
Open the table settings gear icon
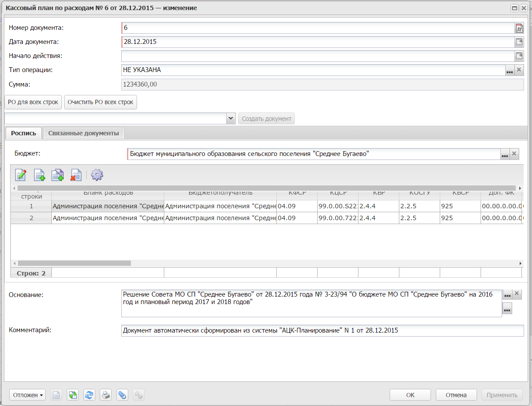point(97,175)
